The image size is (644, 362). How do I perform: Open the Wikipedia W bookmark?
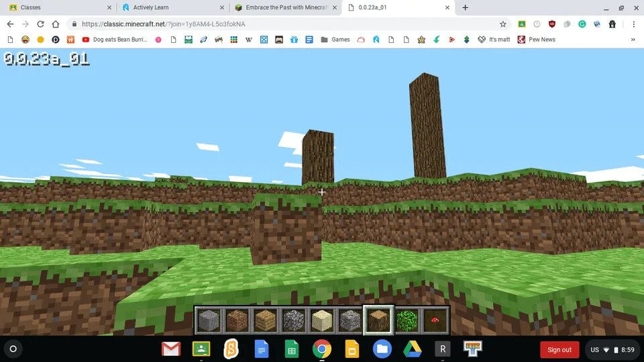[248, 40]
